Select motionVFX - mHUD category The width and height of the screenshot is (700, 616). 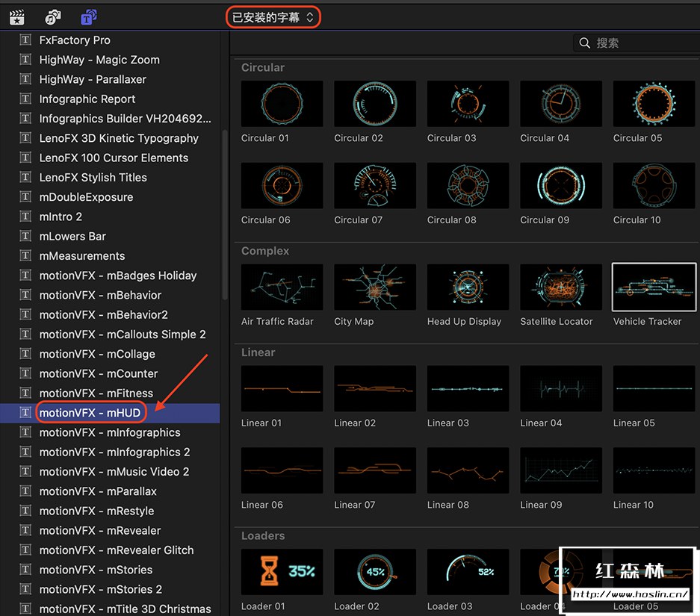pyautogui.click(x=110, y=413)
